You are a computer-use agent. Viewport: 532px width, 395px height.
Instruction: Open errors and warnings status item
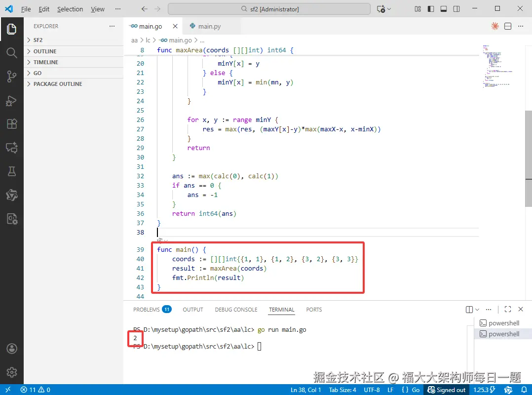point(36,390)
